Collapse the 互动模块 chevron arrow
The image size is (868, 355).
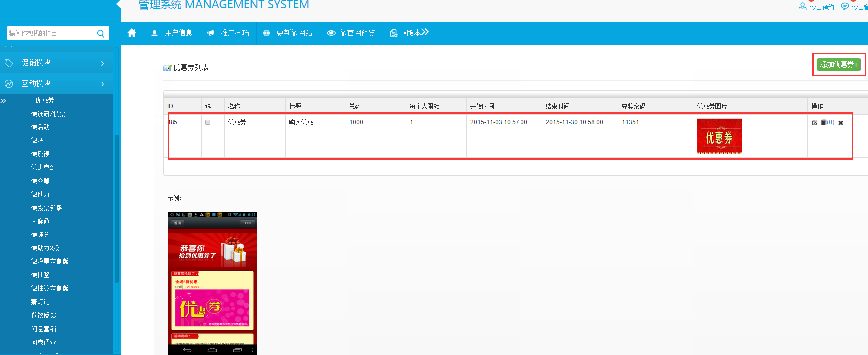point(103,84)
